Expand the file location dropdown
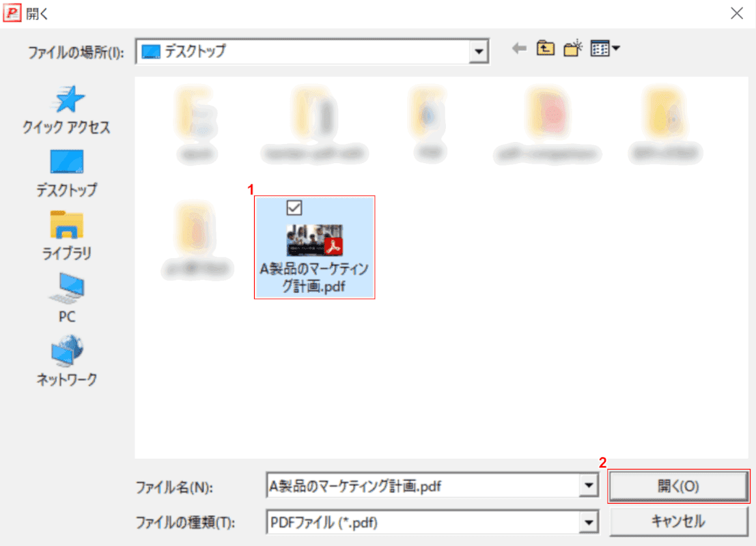Image resolution: width=756 pixels, height=546 pixels. click(x=479, y=51)
